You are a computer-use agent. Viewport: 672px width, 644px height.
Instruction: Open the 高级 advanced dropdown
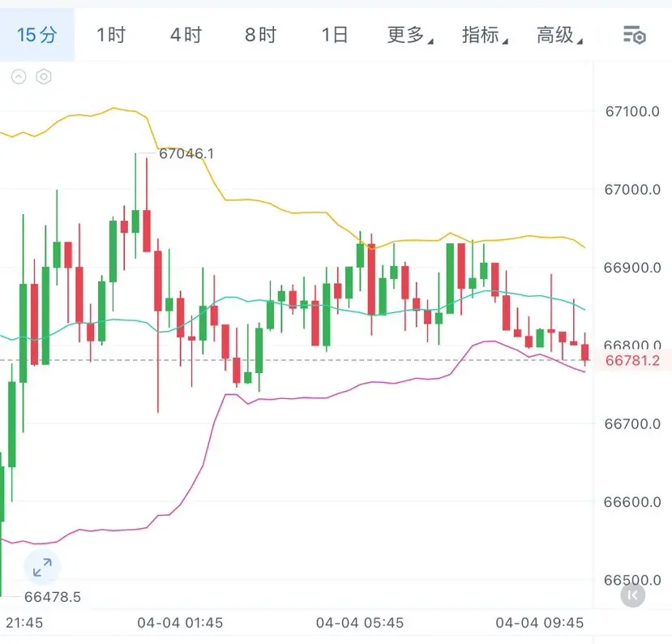pos(559,35)
